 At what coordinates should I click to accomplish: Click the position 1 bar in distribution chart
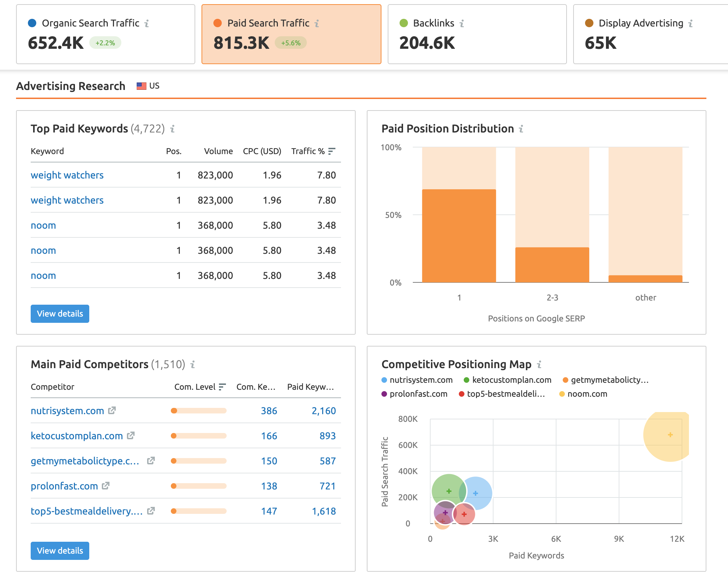coord(459,236)
